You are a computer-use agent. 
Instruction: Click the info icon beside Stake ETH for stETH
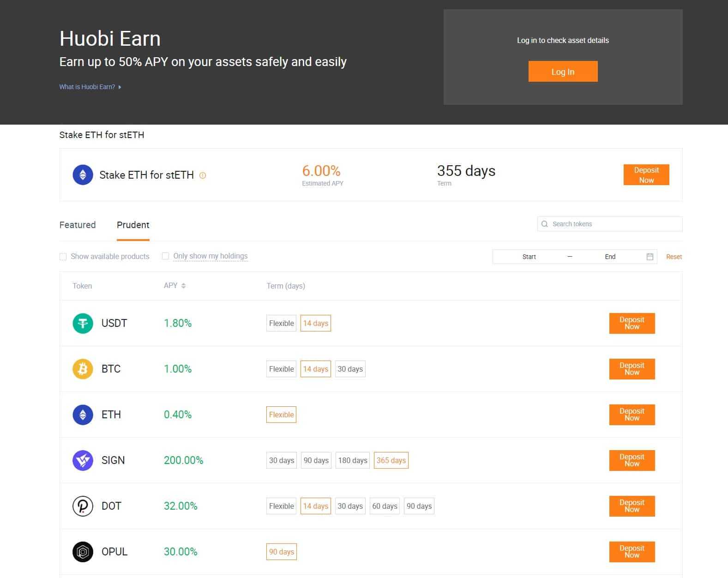click(x=203, y=175)
